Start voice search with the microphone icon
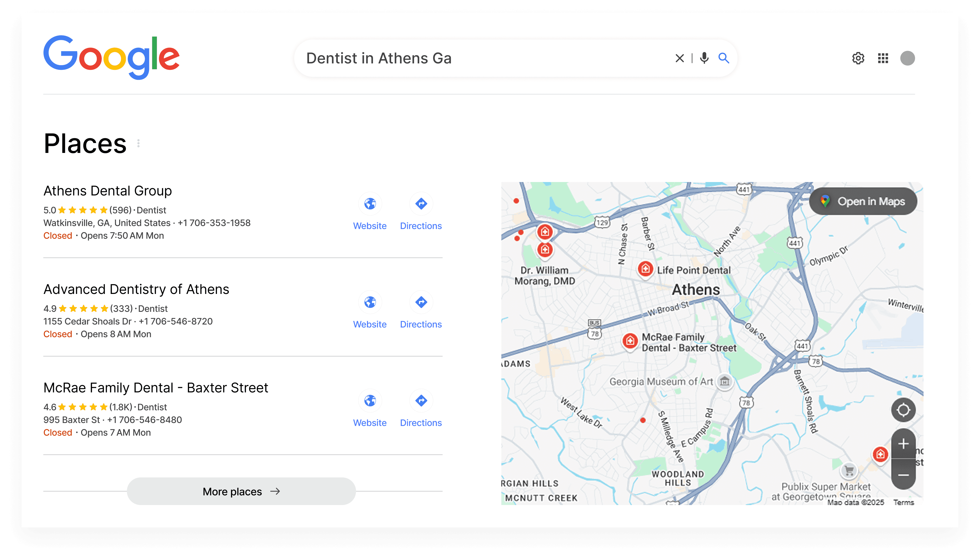 [704, 58]
